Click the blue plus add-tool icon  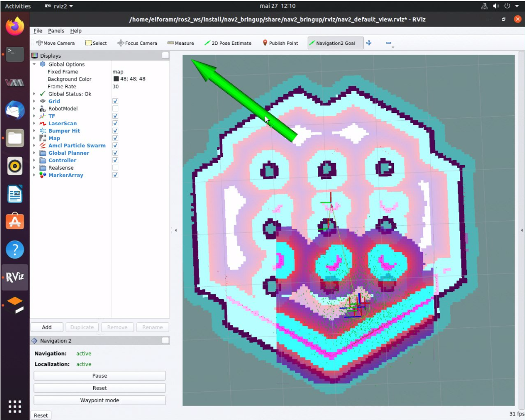click(x=369, y=43)
